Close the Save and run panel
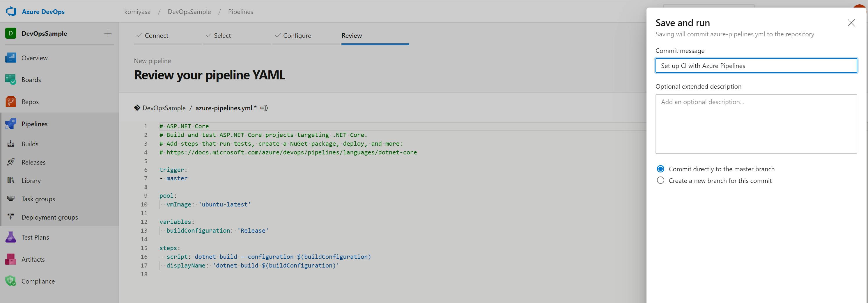This screenshot has height=303, width=868. (851, 23)
